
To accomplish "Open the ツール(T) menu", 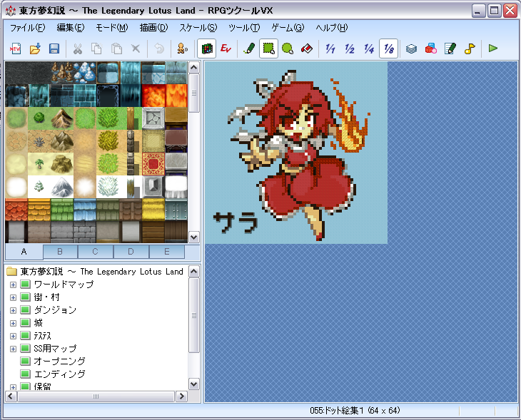I will (244, 28).
